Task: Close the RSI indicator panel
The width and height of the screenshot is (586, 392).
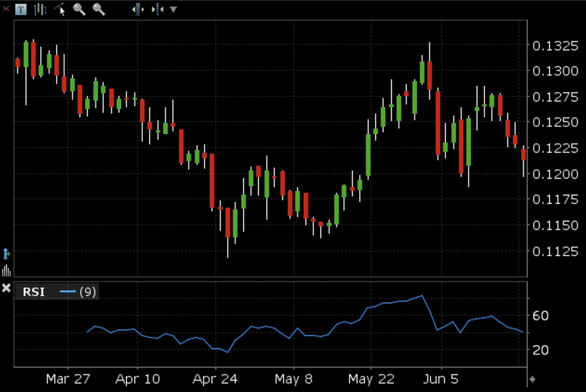Action: click(x=6, y=288)
